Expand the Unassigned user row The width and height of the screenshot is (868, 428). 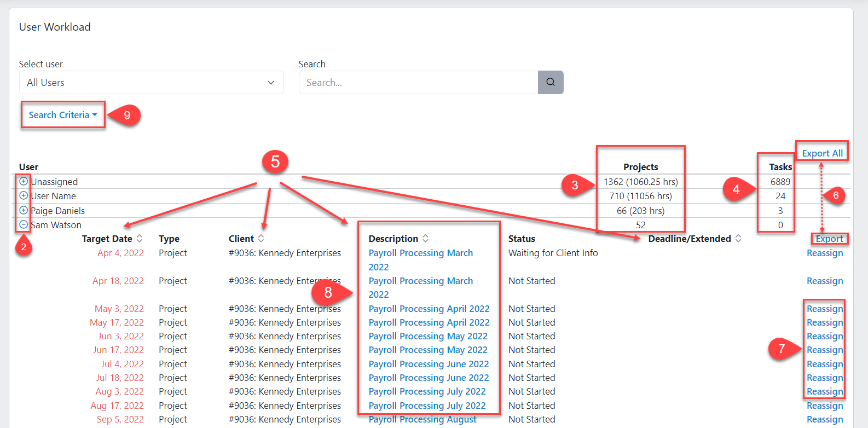24,181
